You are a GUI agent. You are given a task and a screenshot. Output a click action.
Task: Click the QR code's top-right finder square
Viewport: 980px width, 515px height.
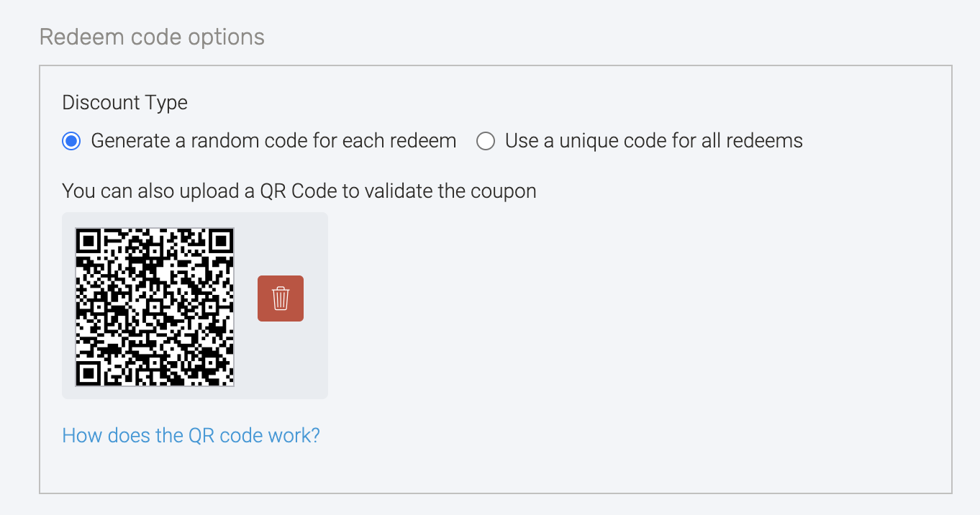[x=221, y=241]
